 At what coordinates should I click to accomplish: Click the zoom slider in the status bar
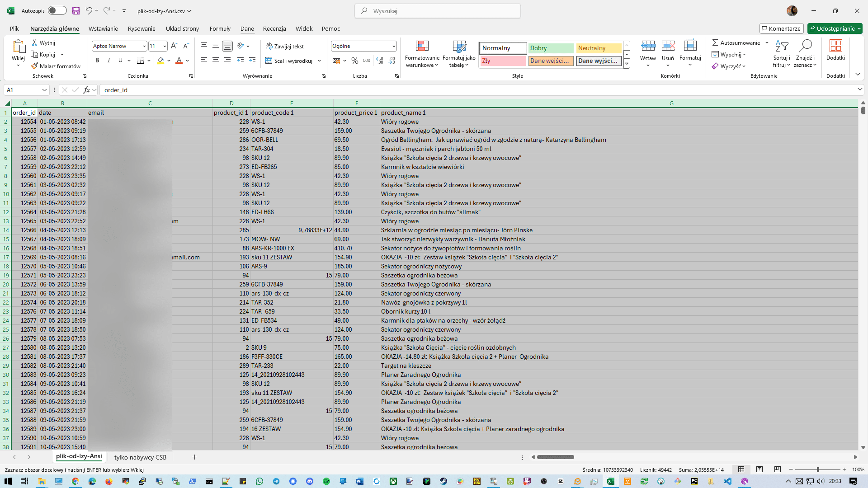tap(817, 469)
